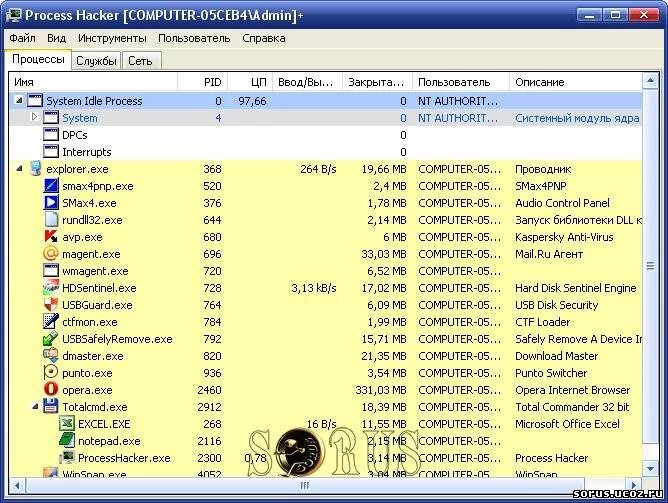This screenshot has width=668, height=503.
Task: Open the Инструменты menu
Action: (112, 38)
